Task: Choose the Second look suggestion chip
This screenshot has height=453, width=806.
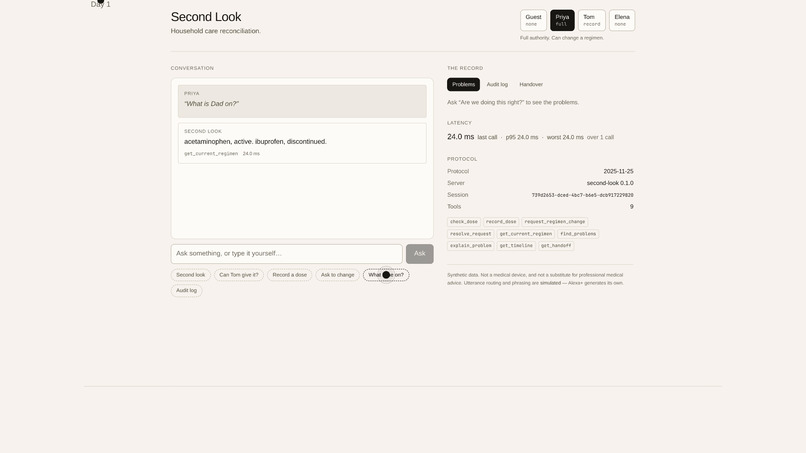Action: pos(190,275)
